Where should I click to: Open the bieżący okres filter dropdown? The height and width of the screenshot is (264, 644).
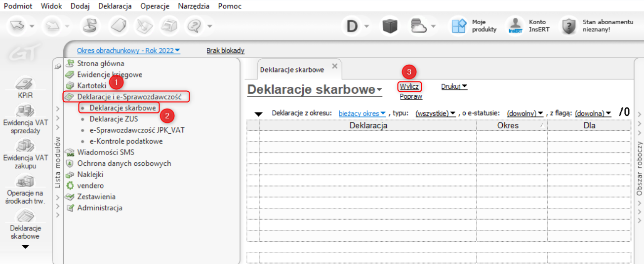tap(362, 113)
